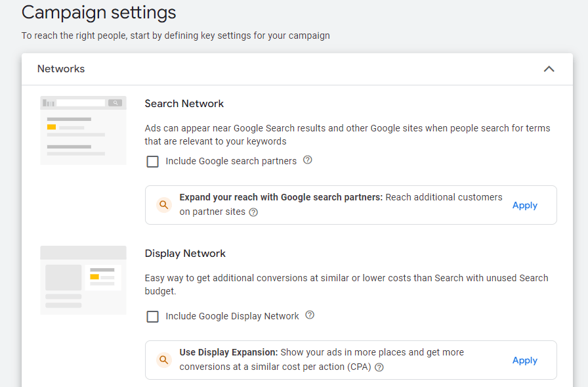Click the Networks section header label

click(x=61, y=69)
